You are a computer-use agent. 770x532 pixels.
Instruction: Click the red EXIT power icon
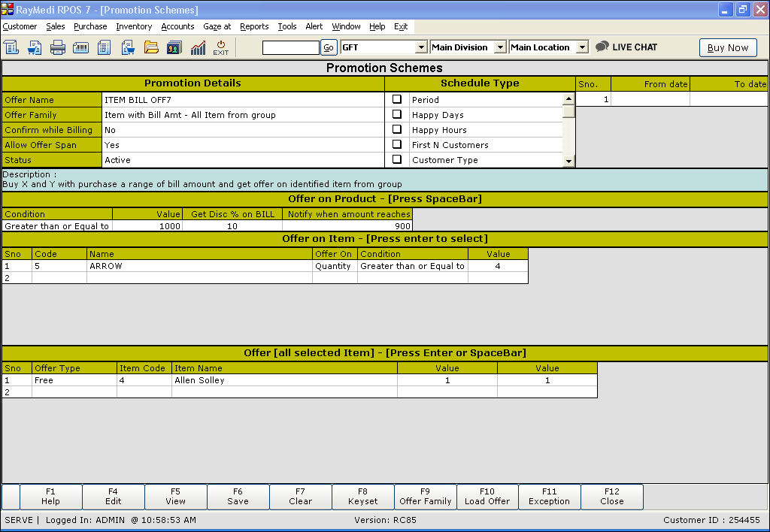click(x=220, y=47)
